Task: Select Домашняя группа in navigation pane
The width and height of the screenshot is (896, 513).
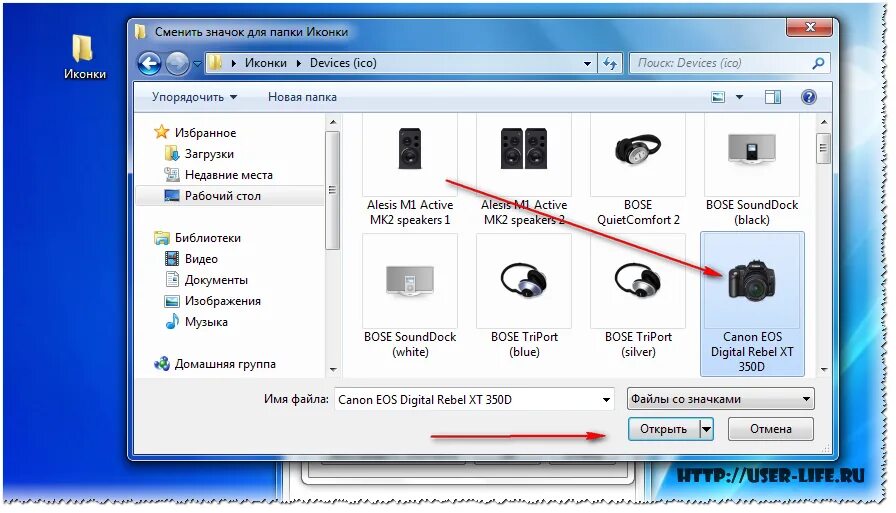Action: click(x=225, y=364)
